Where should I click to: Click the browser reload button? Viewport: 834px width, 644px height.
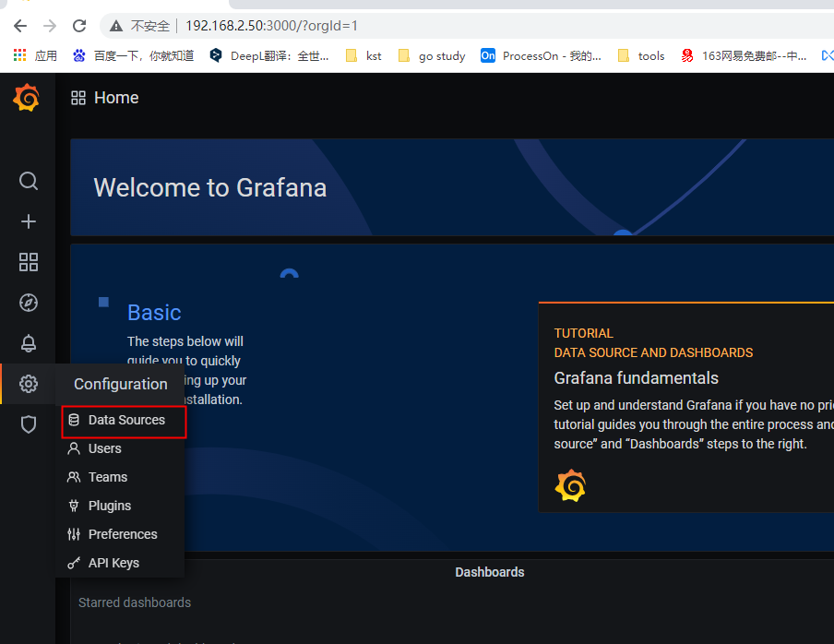click(79, 26)
